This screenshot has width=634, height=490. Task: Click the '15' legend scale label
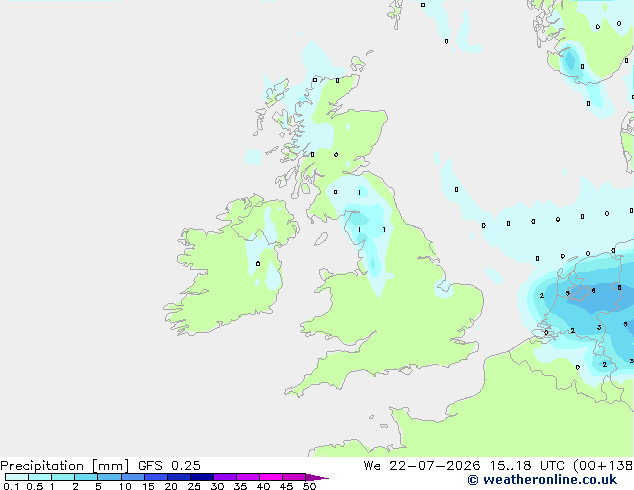click(x=148, y=486)
